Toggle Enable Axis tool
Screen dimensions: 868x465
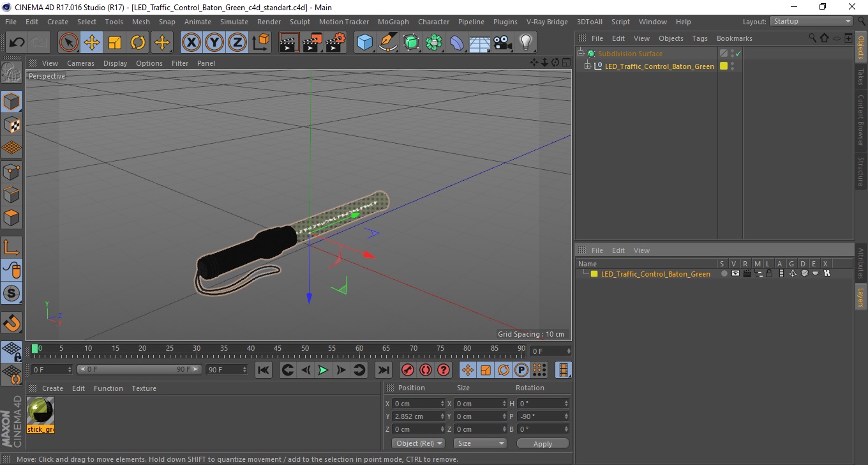[11, 247]
